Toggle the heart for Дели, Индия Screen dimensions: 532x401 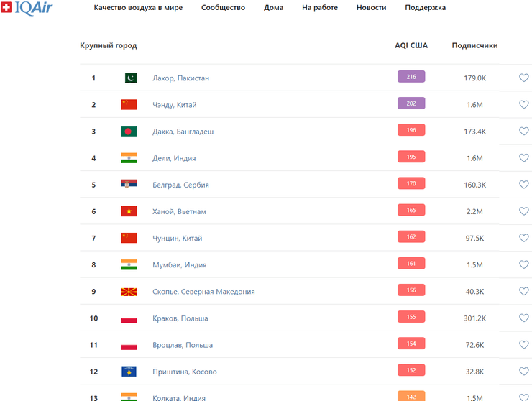pyautogui.click(x=524, y=158)
